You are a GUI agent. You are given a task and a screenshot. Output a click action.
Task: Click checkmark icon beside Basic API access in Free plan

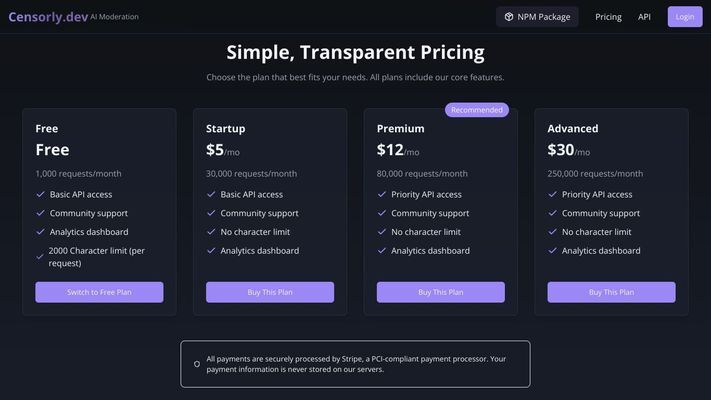[x=40, y=194]
